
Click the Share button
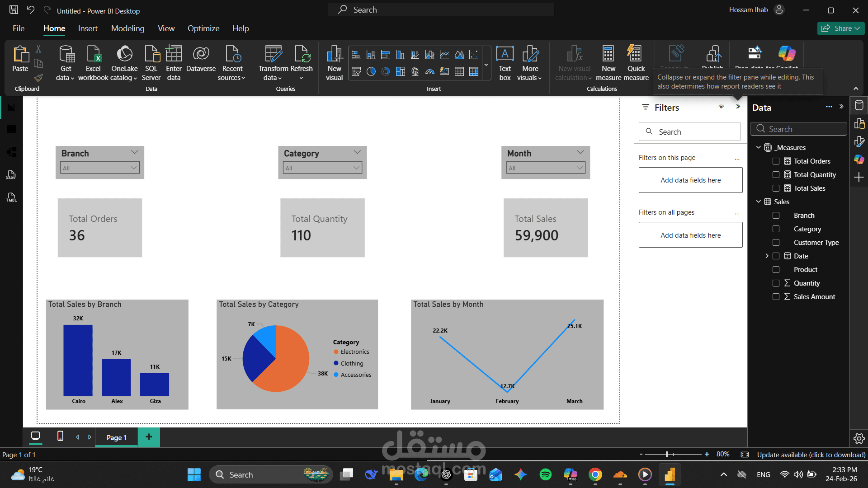pyautogui.click(x=840, y=28)
